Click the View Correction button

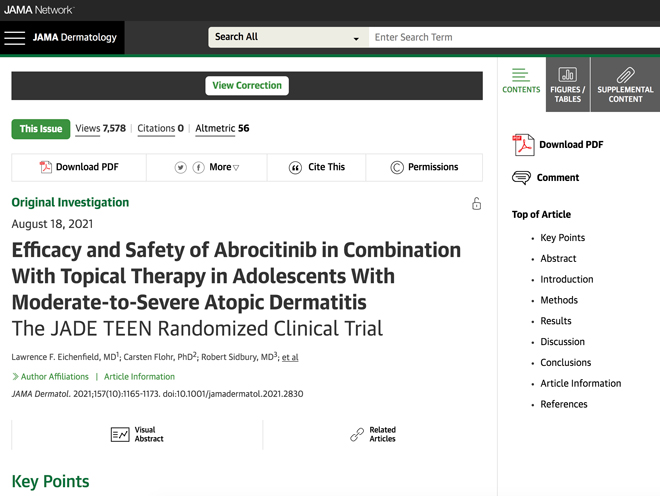tap(247, 85)
